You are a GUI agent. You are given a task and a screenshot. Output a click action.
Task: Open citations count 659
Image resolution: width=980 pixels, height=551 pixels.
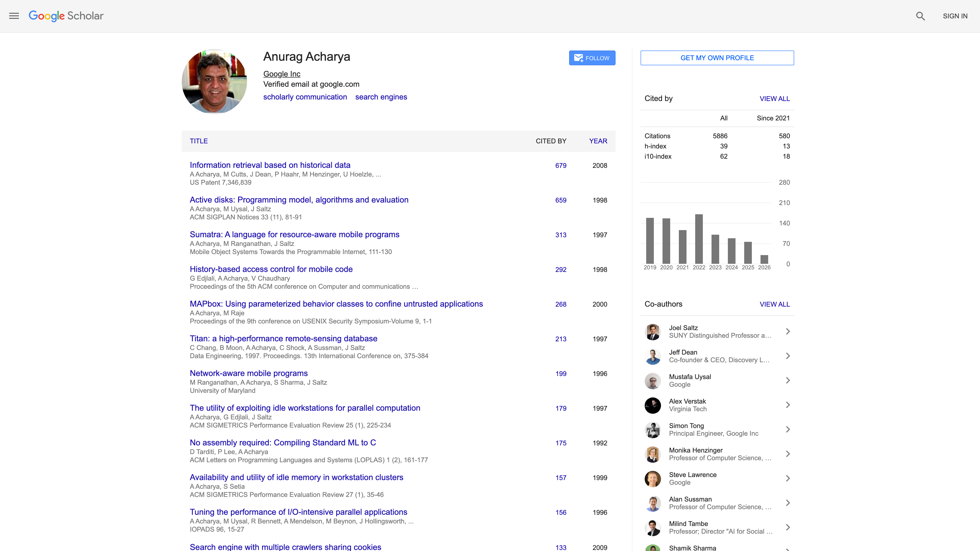click(561, 200)
